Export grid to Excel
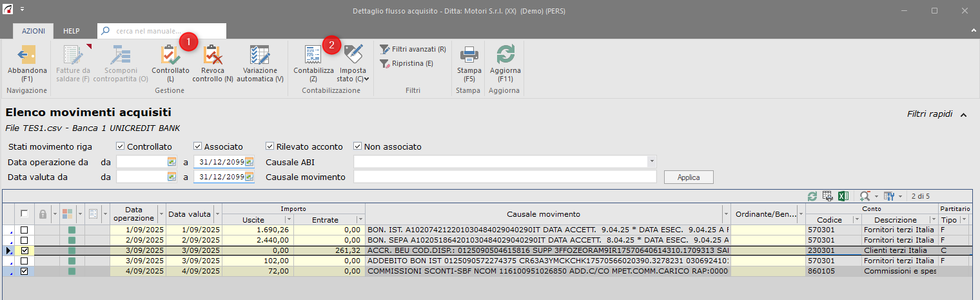 [842, 196]
